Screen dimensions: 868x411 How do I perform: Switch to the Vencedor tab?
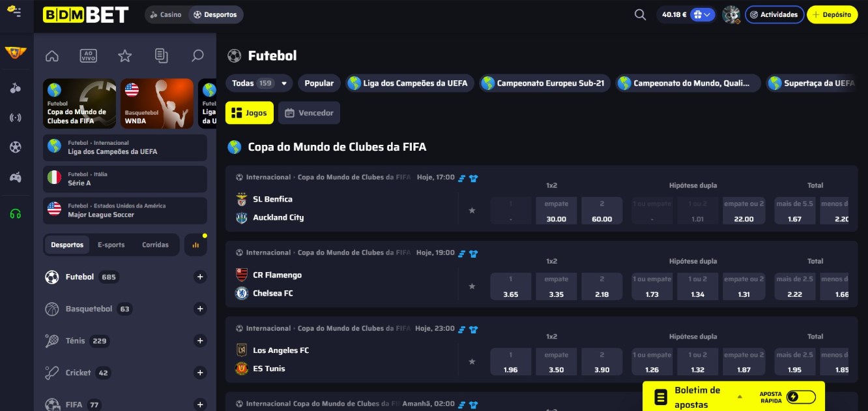click(x=309, y=112)
